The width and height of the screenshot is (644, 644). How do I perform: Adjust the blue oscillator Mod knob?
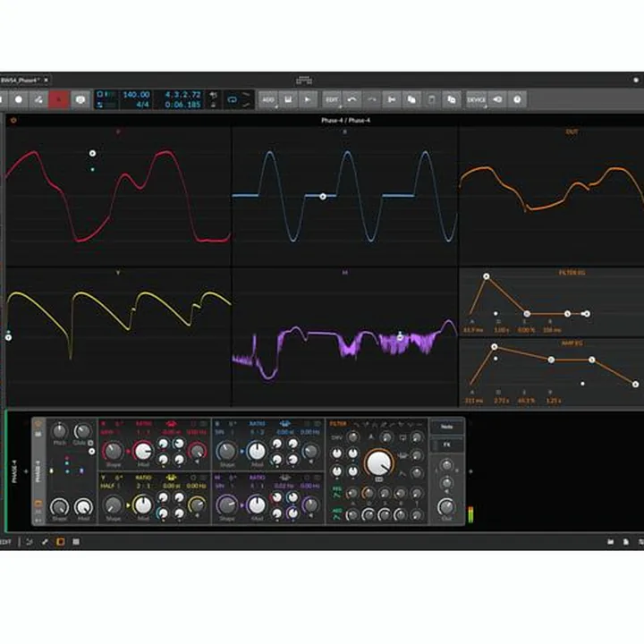point(257,451)
